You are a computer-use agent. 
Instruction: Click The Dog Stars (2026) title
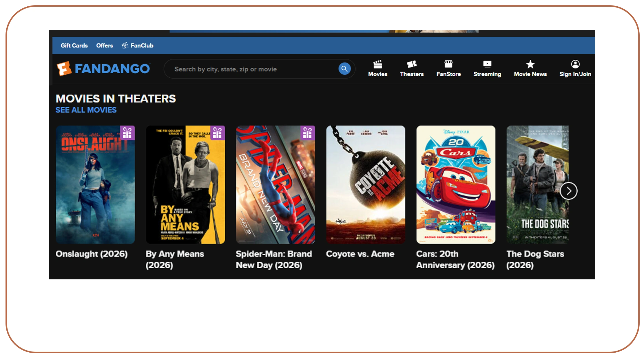[535, 259]
